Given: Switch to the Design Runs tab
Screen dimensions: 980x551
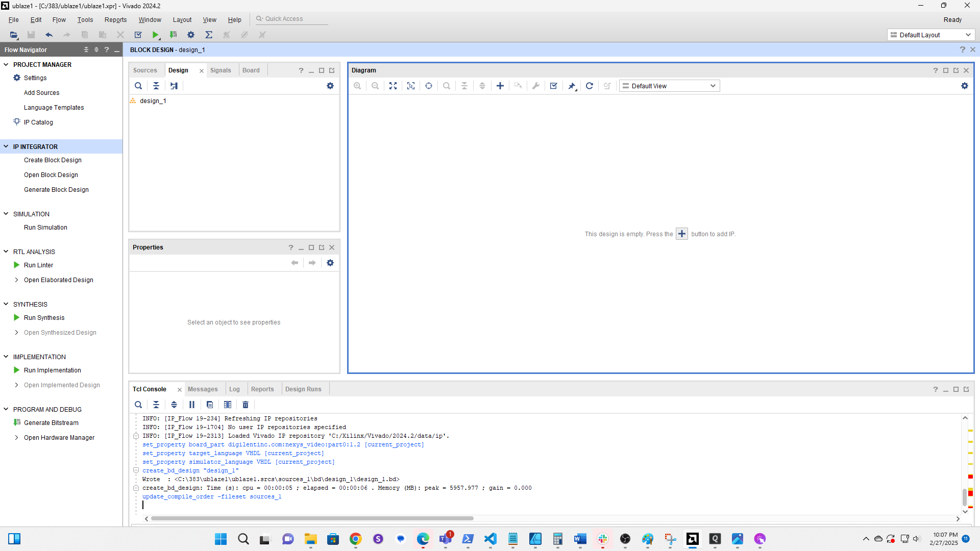Looking at the screenshot, I should pyautogui.click(x=304, y=389).
